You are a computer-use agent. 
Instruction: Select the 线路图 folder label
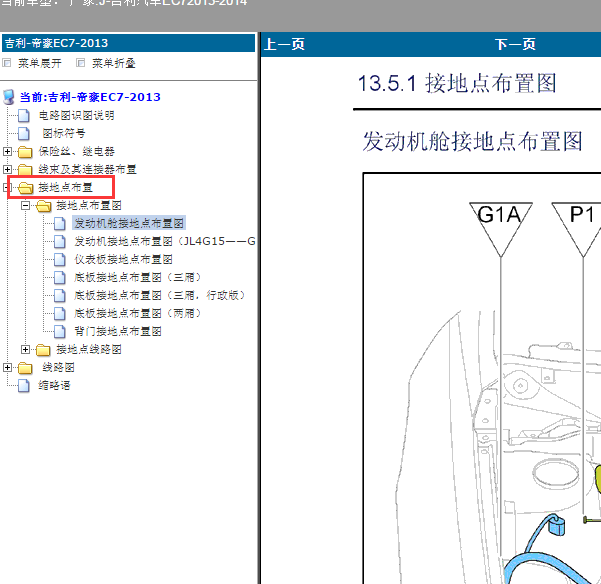(58, 367)
